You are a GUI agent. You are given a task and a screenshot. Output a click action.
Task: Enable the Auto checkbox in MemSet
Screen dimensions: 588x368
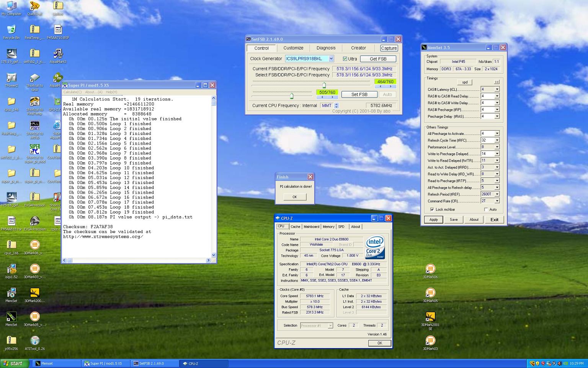[x=486, y=210]
